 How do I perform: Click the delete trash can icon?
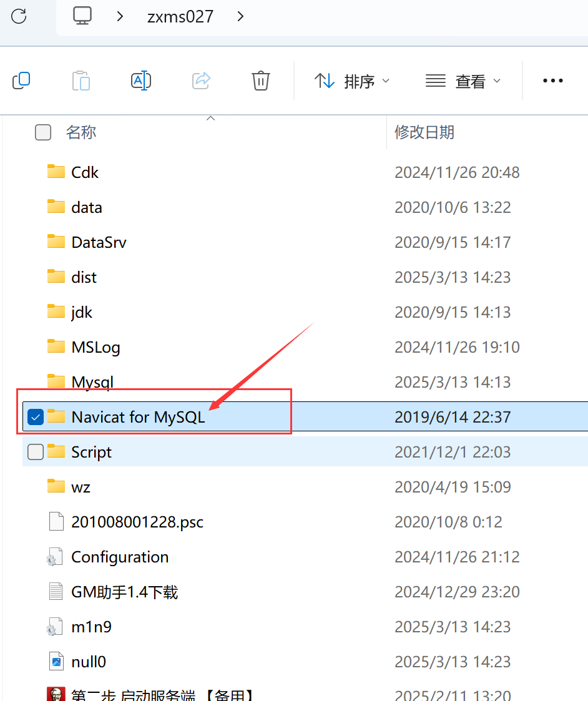pos(261,81)
